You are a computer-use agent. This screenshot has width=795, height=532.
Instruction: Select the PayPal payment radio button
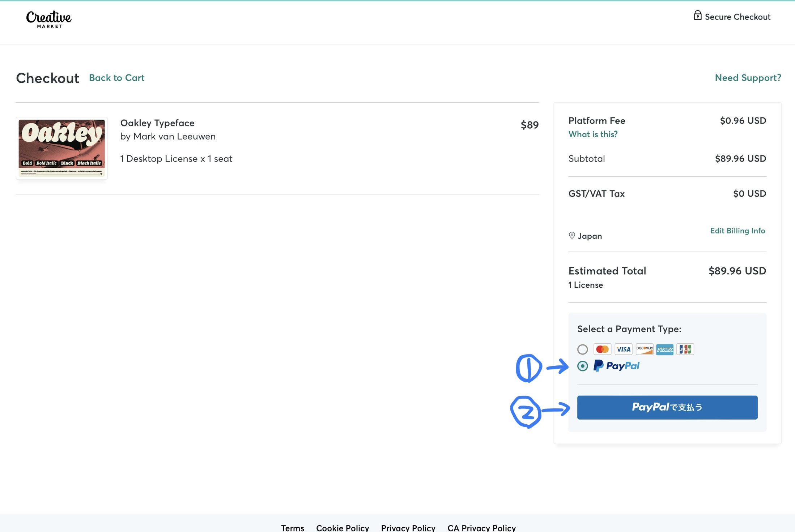tap(582, 366)
